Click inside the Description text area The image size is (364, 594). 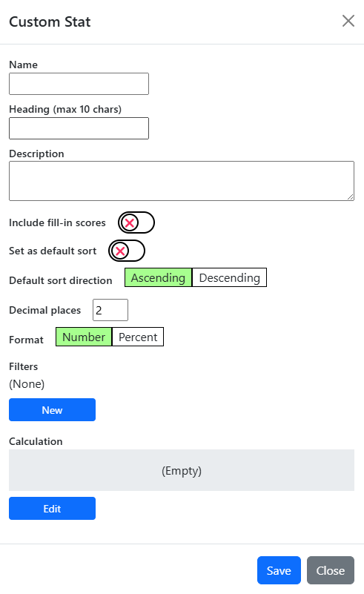point(182,181)
